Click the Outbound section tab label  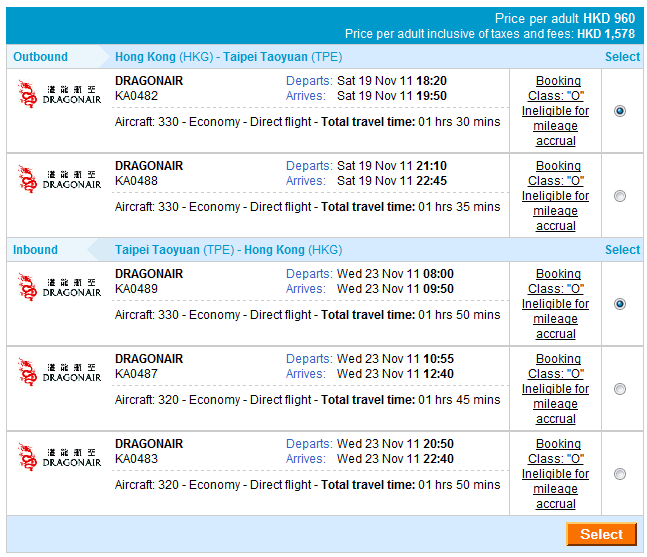pyautogui.click(x=41, y=57)
